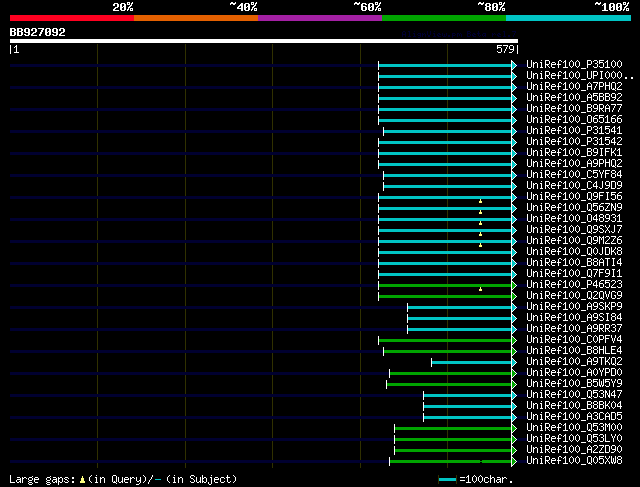Select UniRef100_Q9M2Z6 hit name

(x=574, y=241)
